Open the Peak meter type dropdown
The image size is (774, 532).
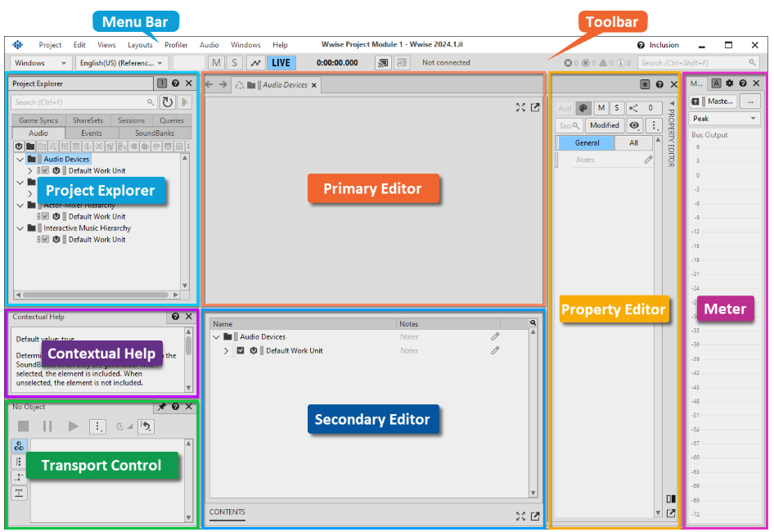pos(724,119)
